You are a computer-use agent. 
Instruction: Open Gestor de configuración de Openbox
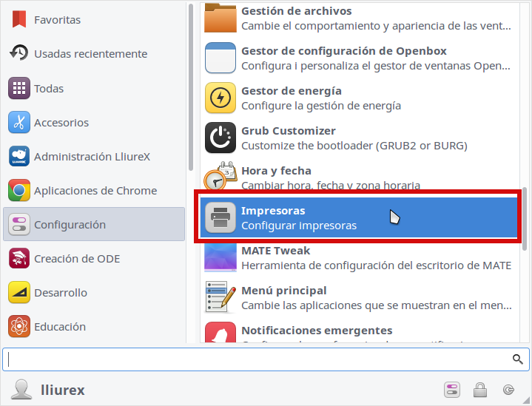pos(358,58)
